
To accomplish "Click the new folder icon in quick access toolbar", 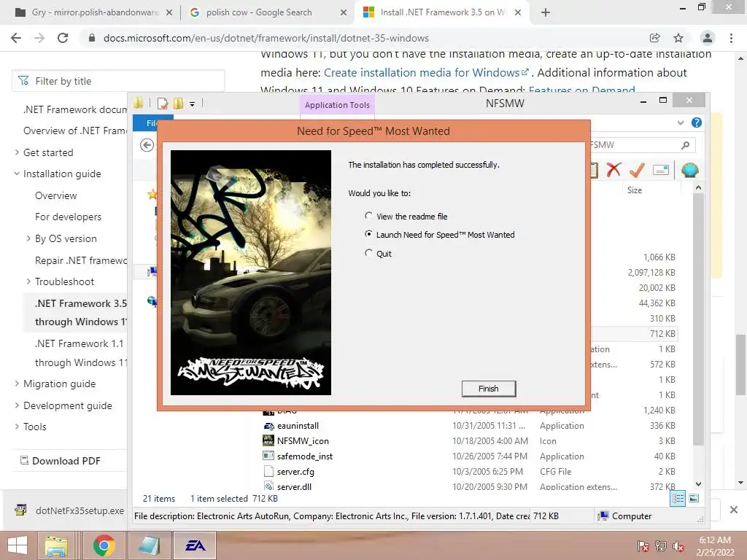I will point(178,103).
